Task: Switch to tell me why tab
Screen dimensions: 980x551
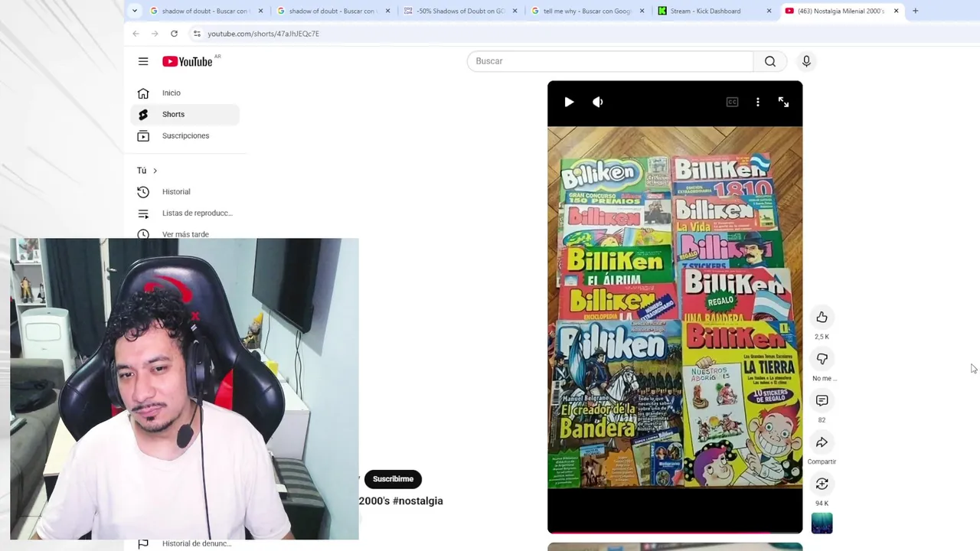Action: tap(587, 11)
